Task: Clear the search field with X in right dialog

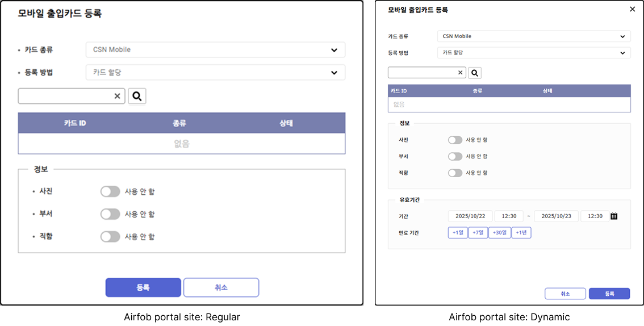Action: pyautogui.click(x=460, y=73)
